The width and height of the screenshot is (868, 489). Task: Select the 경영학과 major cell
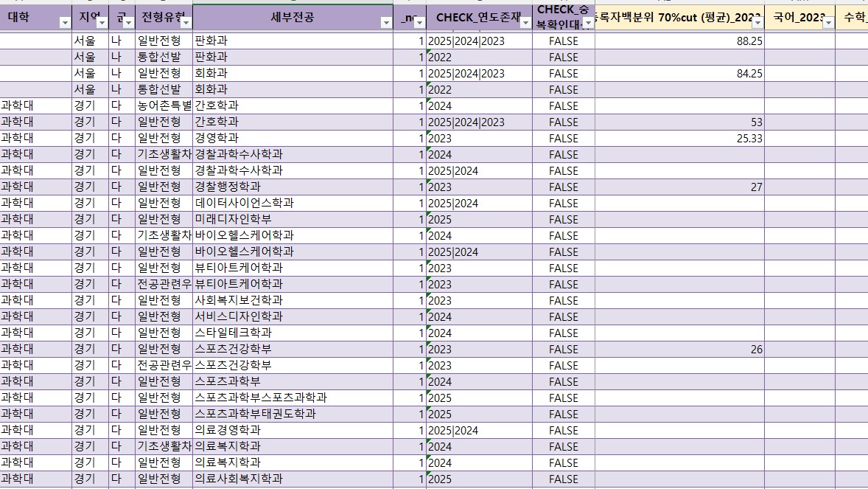click(293, 138)
